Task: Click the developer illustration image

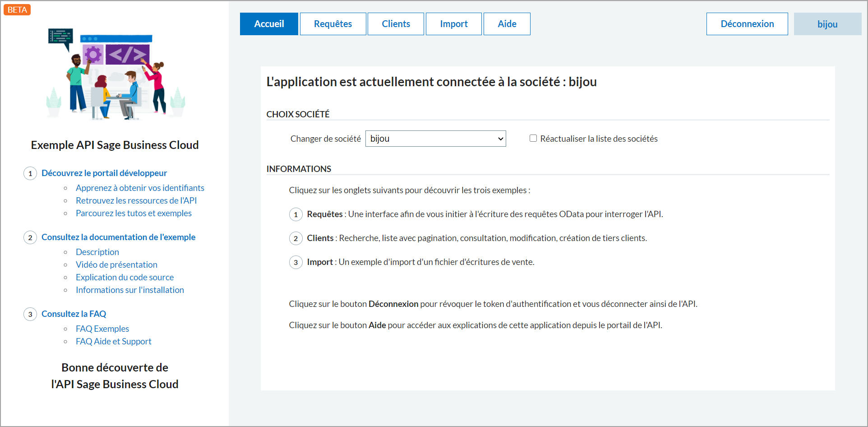Action: 115,74
